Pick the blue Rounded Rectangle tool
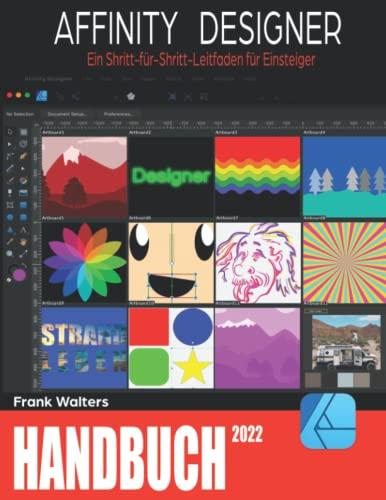The image size is (386, 500). tap(23, 217)
